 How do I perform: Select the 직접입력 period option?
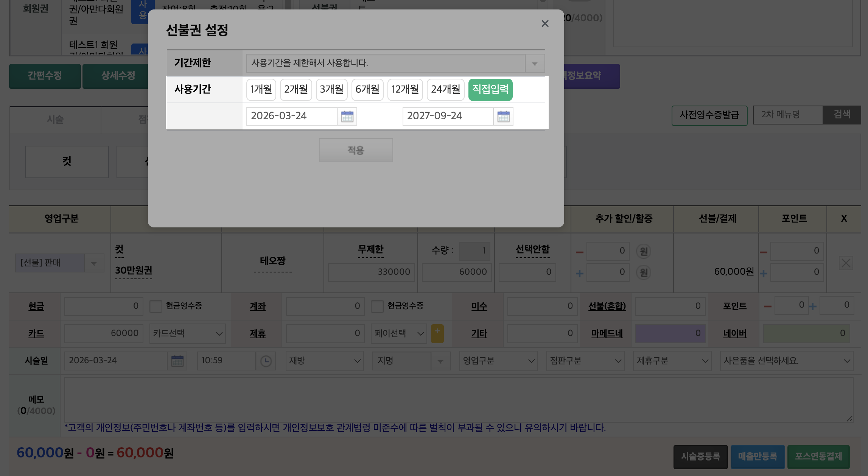(490, 90)
